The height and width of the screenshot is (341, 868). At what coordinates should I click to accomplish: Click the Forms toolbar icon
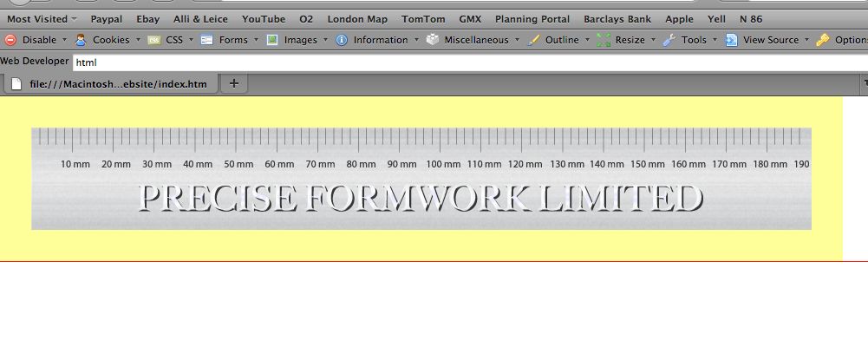coord(207,40)
